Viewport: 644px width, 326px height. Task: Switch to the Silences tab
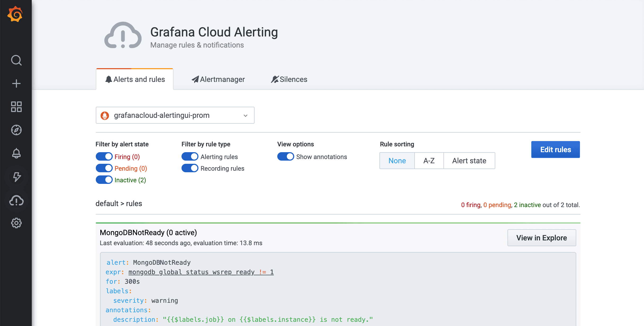point(289,79)
